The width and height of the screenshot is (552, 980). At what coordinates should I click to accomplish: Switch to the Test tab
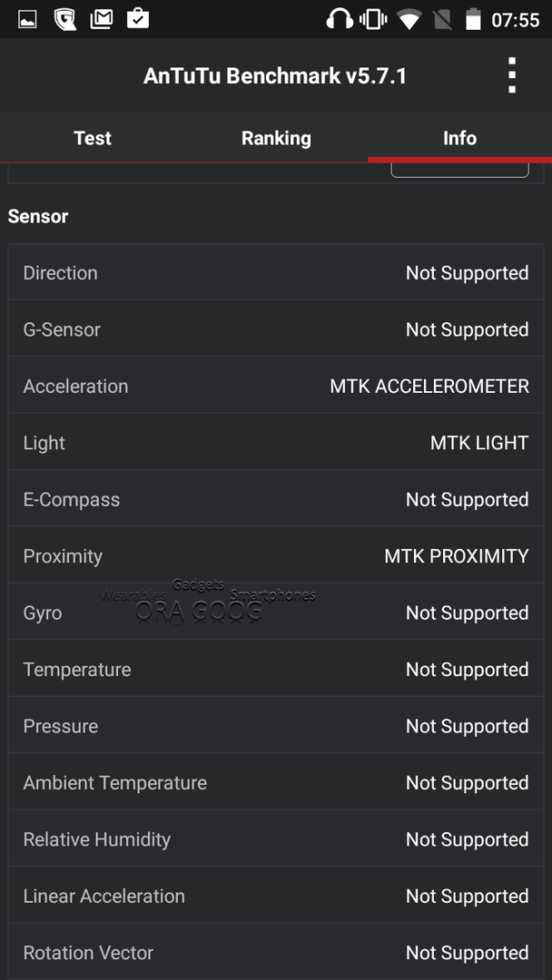coord(93,138)
